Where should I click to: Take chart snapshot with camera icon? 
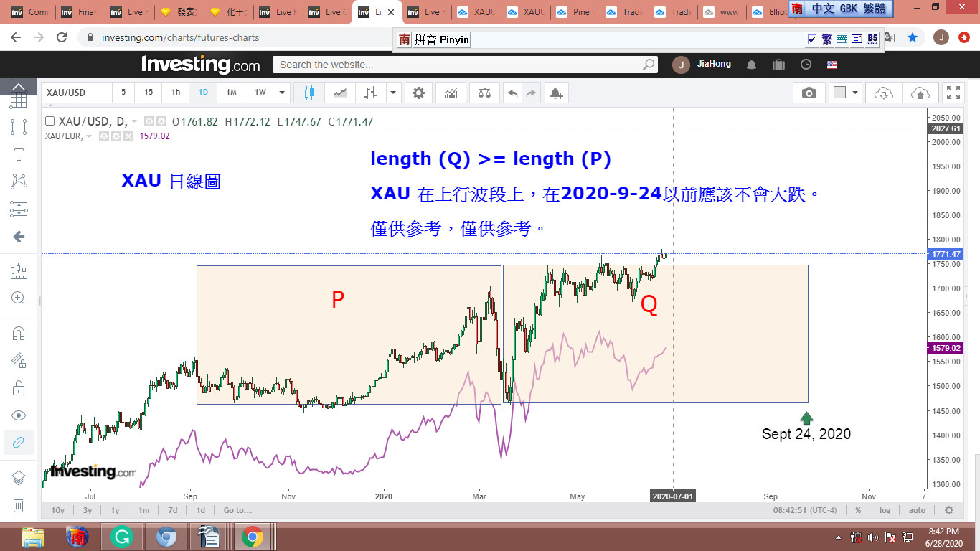coord(809,93)
